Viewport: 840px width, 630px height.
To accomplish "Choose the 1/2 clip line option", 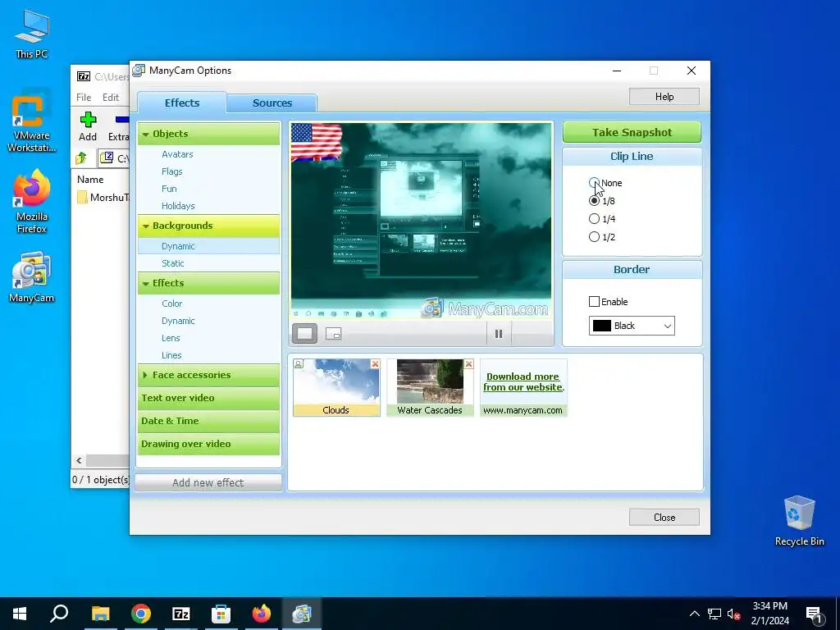I will click(594, 237).
